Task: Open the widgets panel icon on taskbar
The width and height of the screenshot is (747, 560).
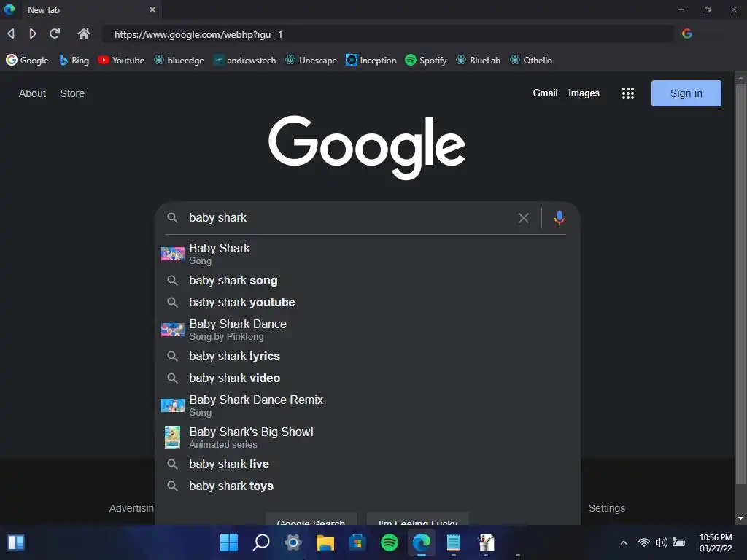Action: (x=16, y=542)
